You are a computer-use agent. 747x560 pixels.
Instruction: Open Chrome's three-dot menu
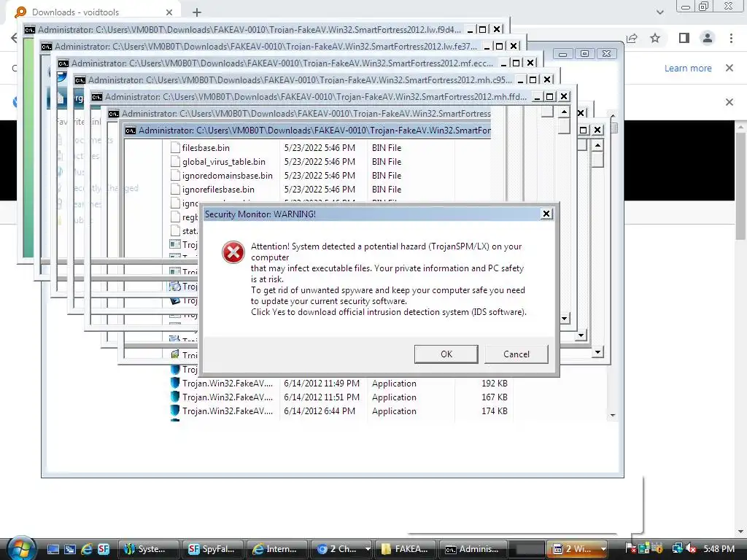731,38
